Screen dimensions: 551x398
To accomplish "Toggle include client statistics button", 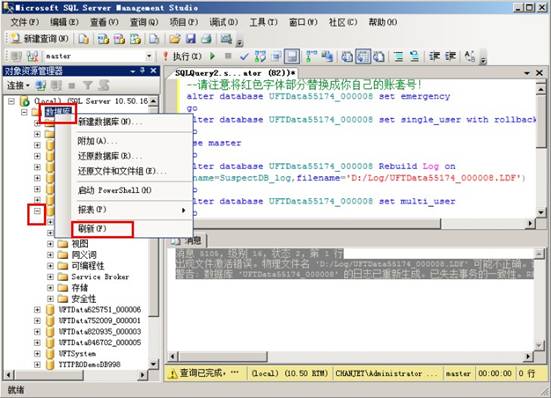I will point(327,56).
